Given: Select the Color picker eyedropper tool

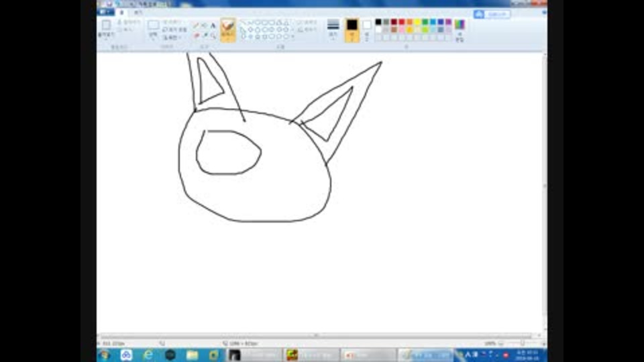Looking at the screenshot, I should click(205, 36).
